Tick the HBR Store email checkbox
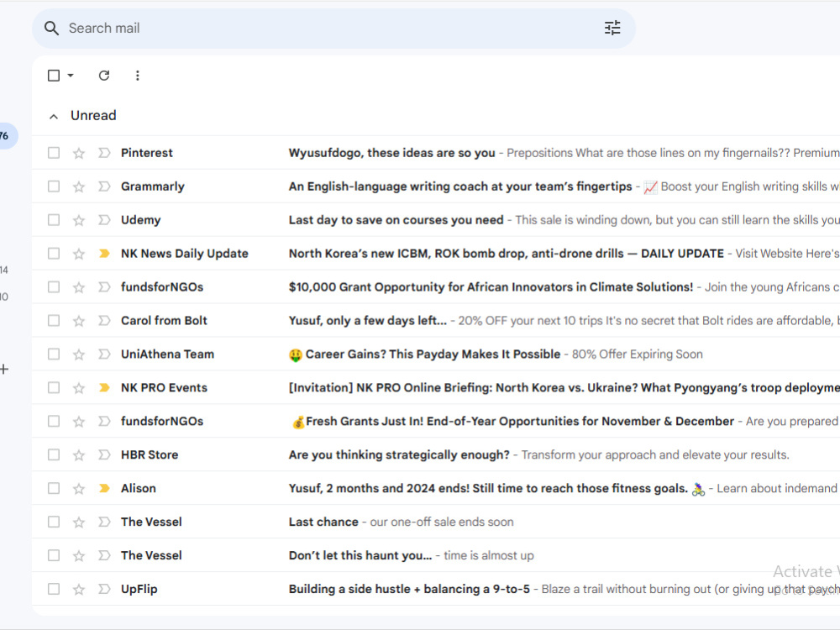The image size is (840, 630). (54, 454)
